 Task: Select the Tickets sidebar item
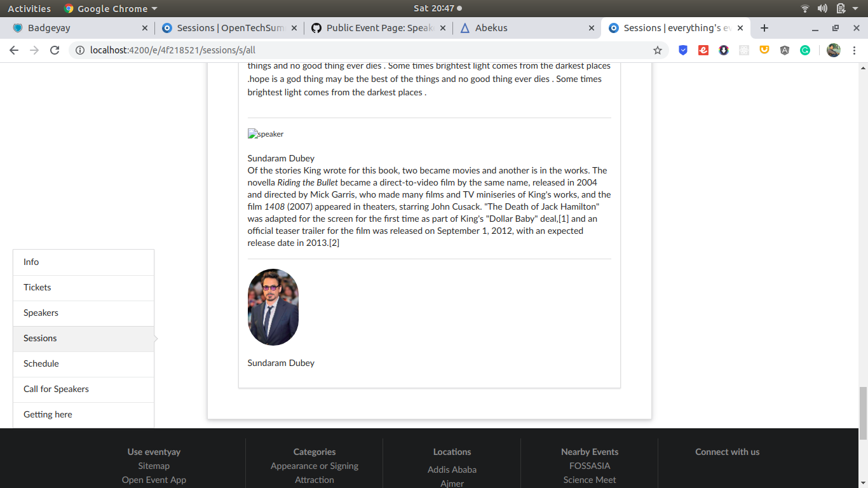point(83,288)
